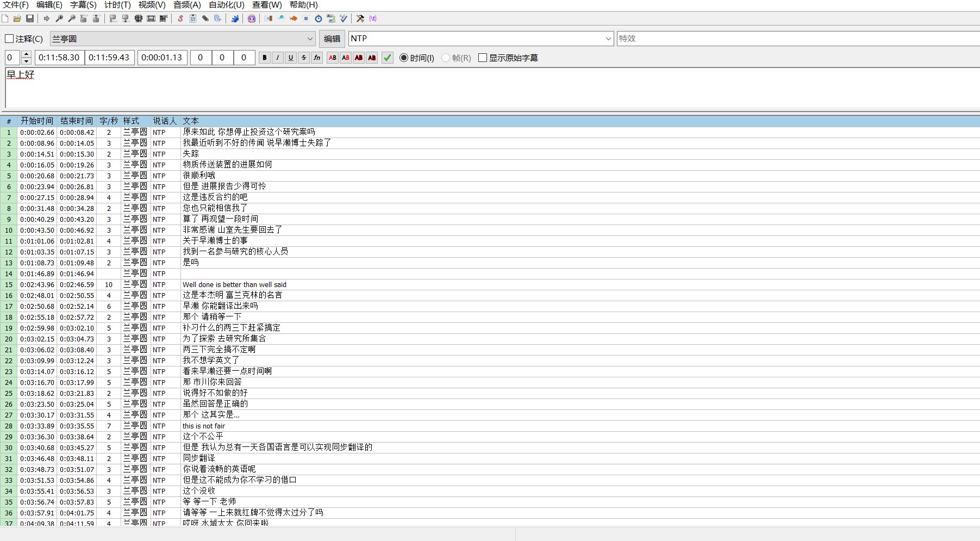Open Translation Assistant fish icon
980x541 pixels.
coord(294,18)
